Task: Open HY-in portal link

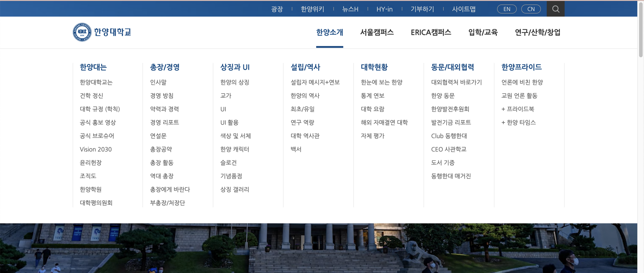Action: tap(384, 9)
